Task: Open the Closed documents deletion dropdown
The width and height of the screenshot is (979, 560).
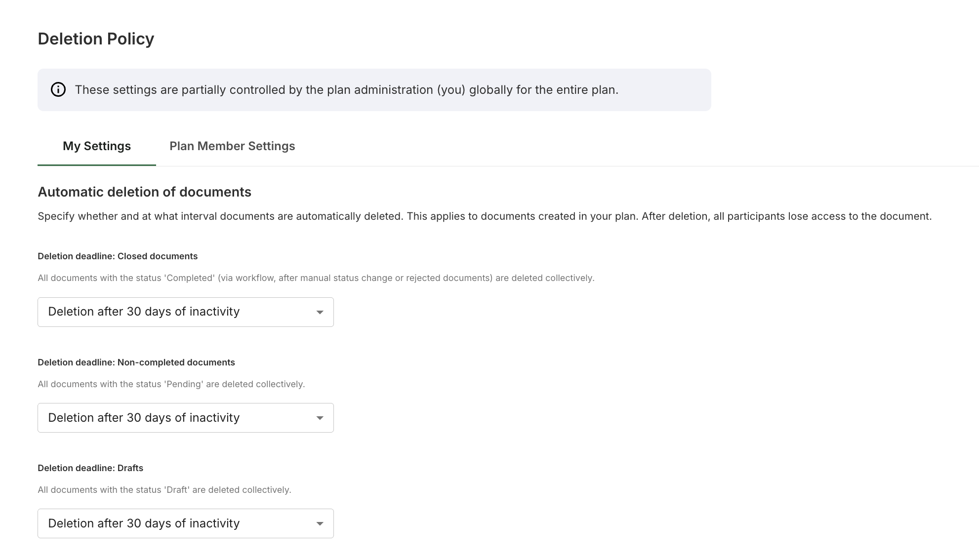Action: 186,312
